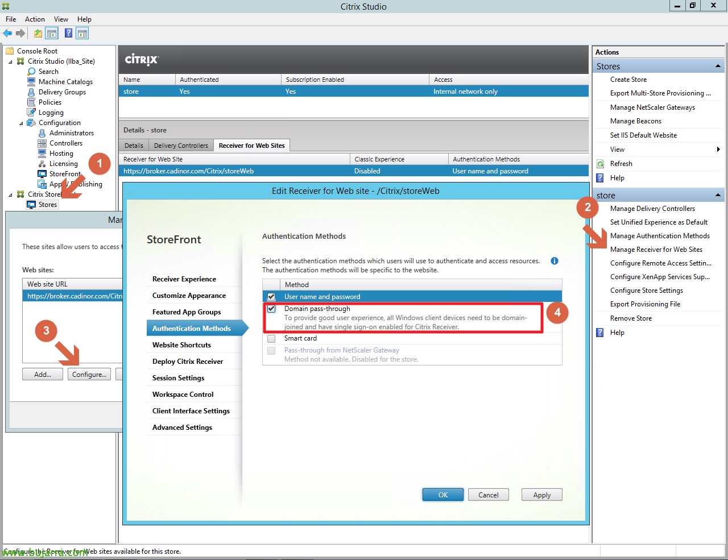Click the Configure... button

[89, 375]
